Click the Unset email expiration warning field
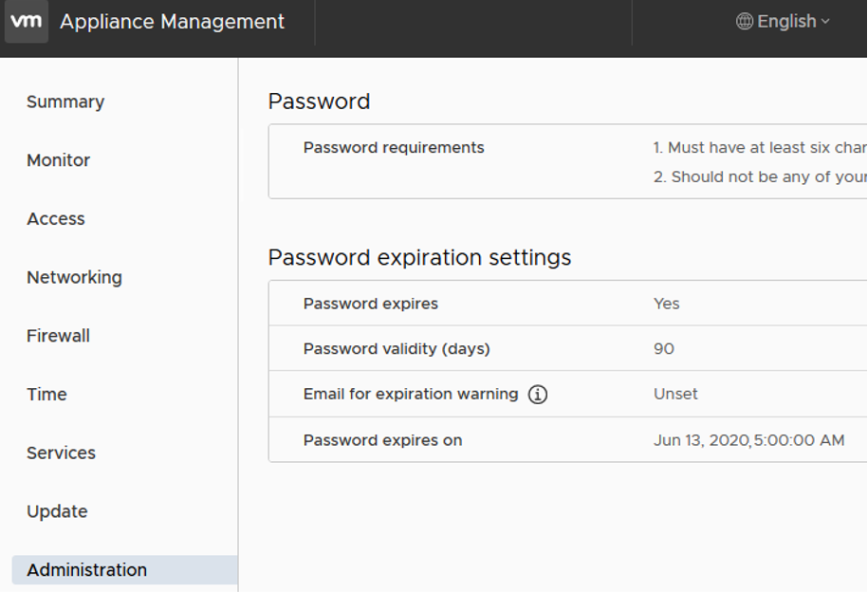 (675, 394)
